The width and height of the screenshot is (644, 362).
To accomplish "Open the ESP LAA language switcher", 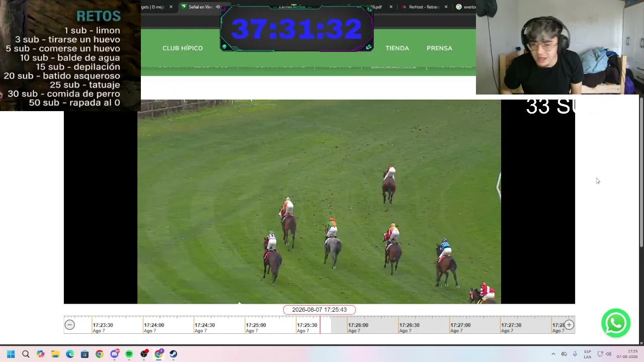I will [588, 354].
